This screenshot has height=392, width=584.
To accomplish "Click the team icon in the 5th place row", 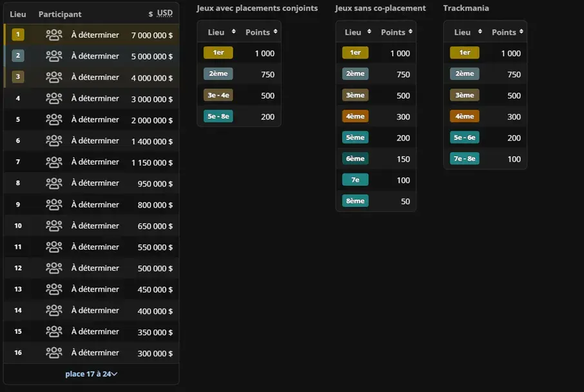I will (54, 120).
